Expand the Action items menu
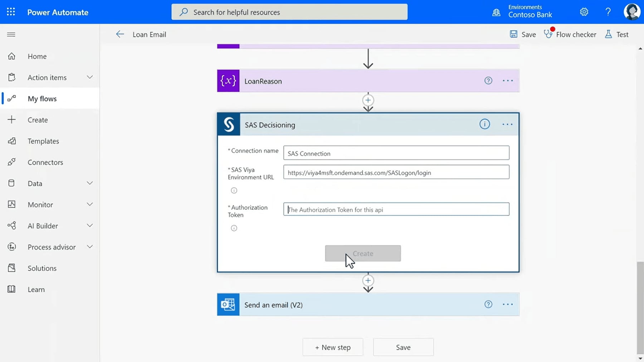This screenshot has width=644, height=362. coord(90,77)
